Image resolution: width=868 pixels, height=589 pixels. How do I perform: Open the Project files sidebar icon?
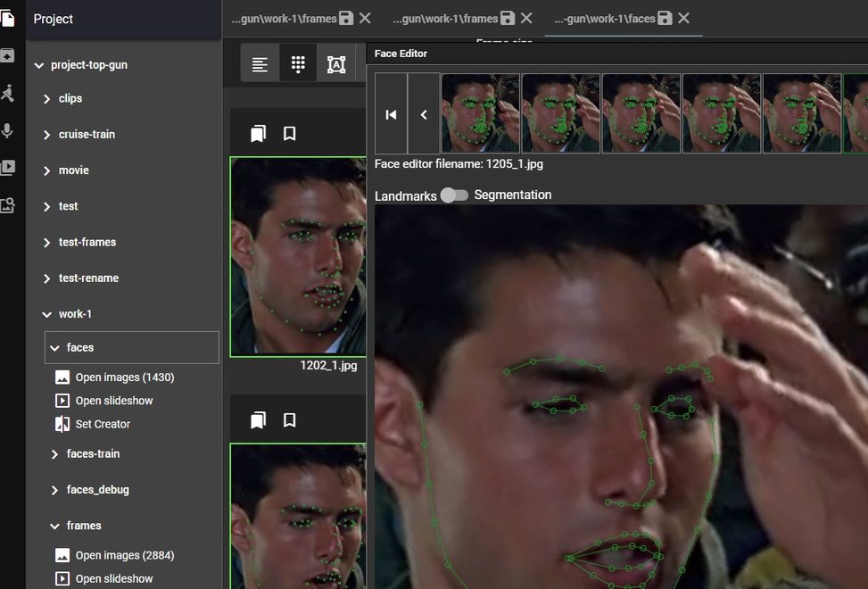(x=7, y=18)
